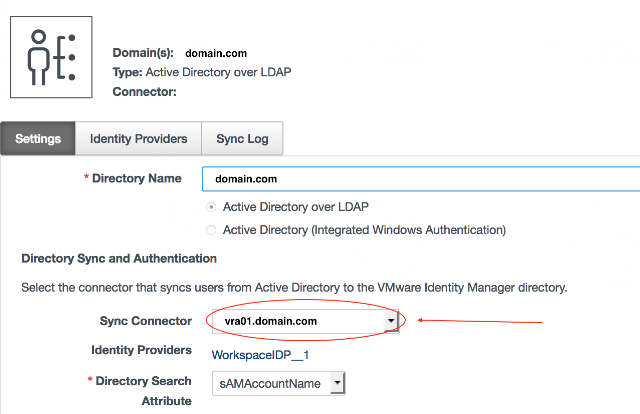Open the Sync Connector dropdown

298,321
